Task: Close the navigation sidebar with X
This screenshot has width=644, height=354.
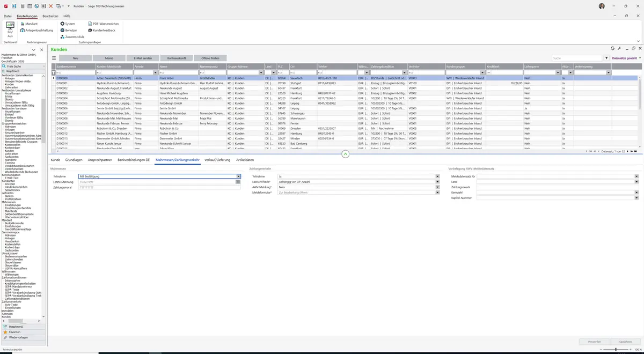Action: (42, 49)
